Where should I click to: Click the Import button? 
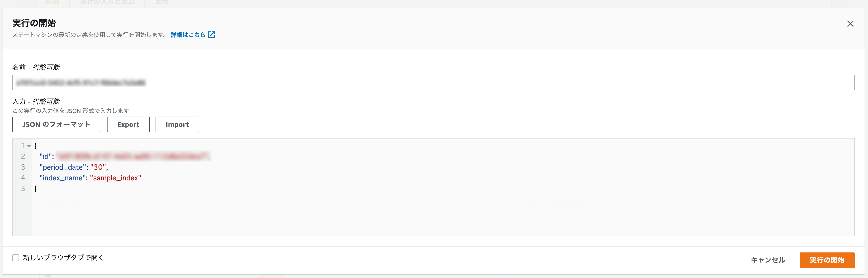(177, 125)
